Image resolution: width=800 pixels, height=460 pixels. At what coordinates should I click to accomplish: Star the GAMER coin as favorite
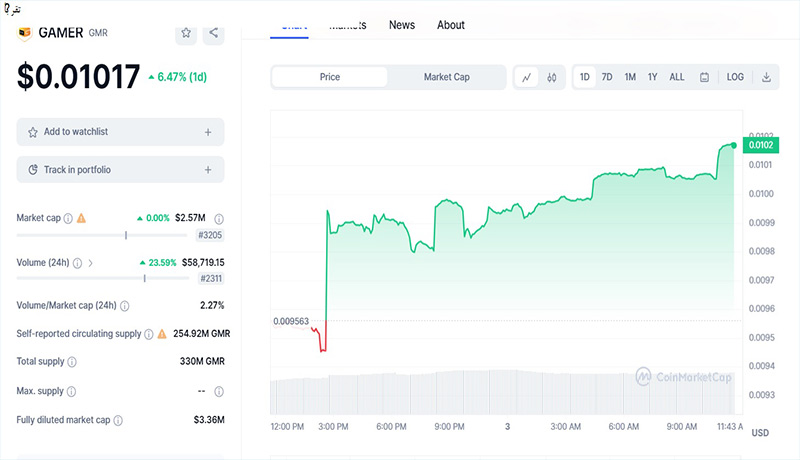point(186,33)
